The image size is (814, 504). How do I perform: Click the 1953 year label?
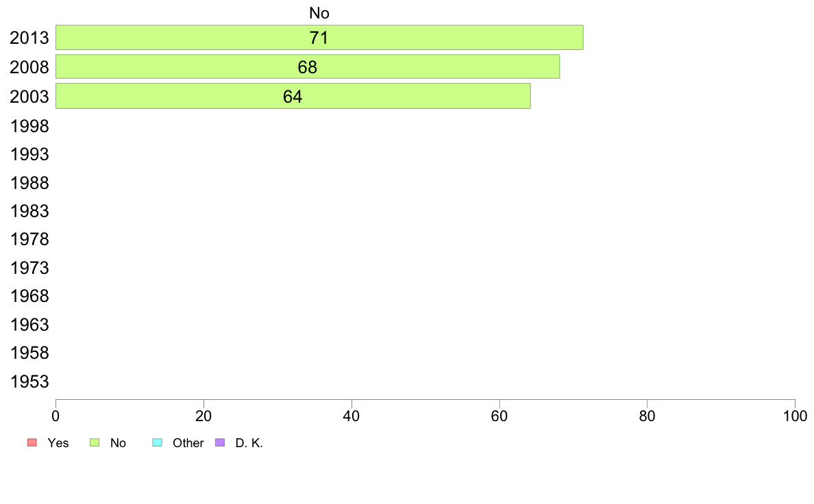(29, 381)
